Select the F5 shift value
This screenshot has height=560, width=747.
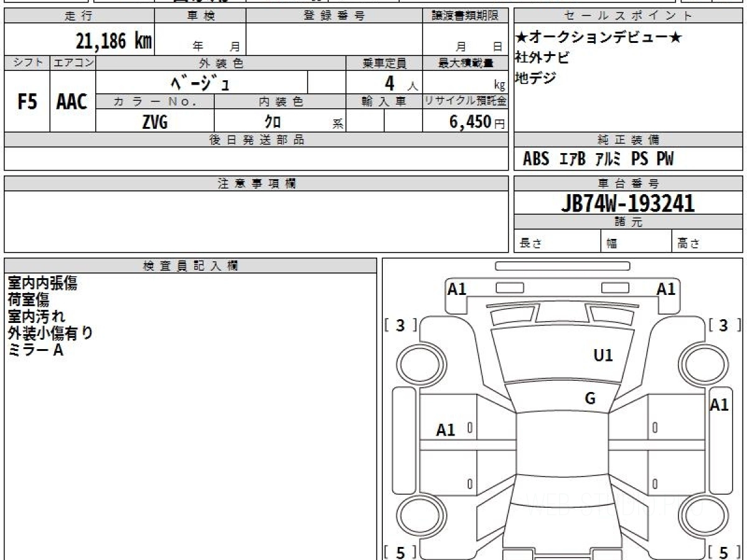[27, 102]
